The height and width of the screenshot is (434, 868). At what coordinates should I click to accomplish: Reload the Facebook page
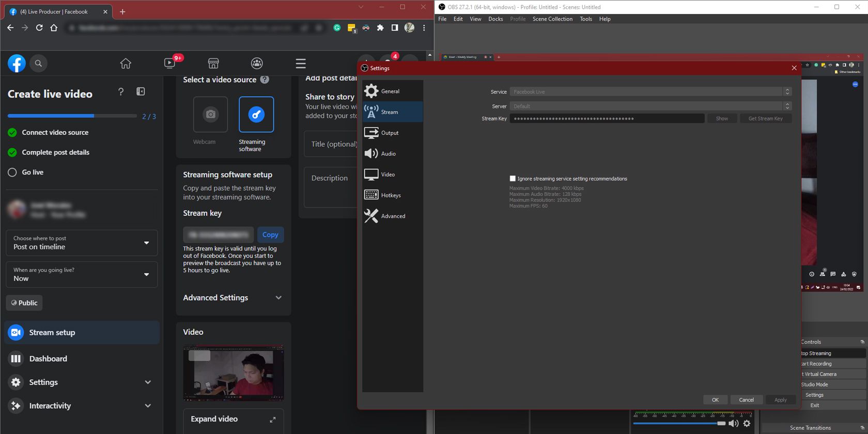pos(39,28)
